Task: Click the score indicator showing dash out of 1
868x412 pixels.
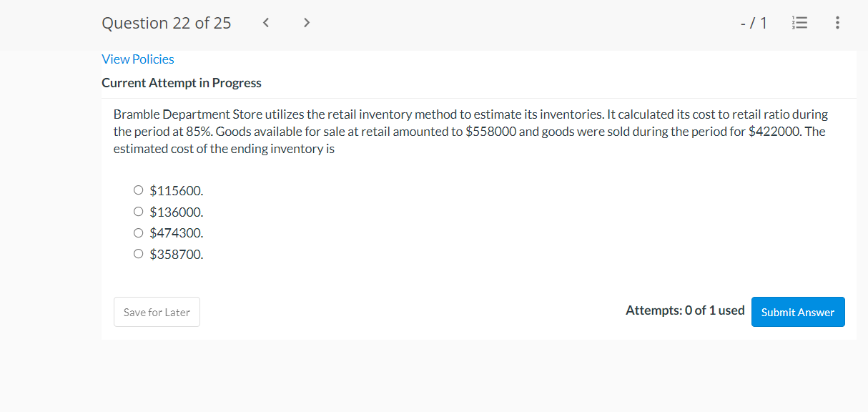Action: point(754,22)
